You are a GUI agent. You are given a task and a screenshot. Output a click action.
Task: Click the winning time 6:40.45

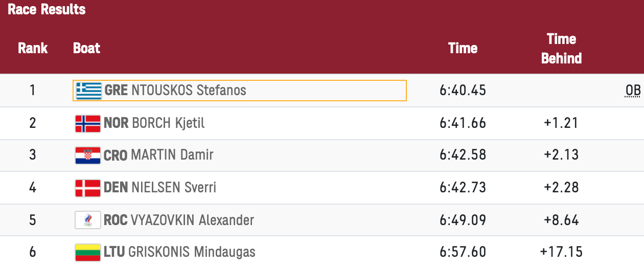point(463,91)
